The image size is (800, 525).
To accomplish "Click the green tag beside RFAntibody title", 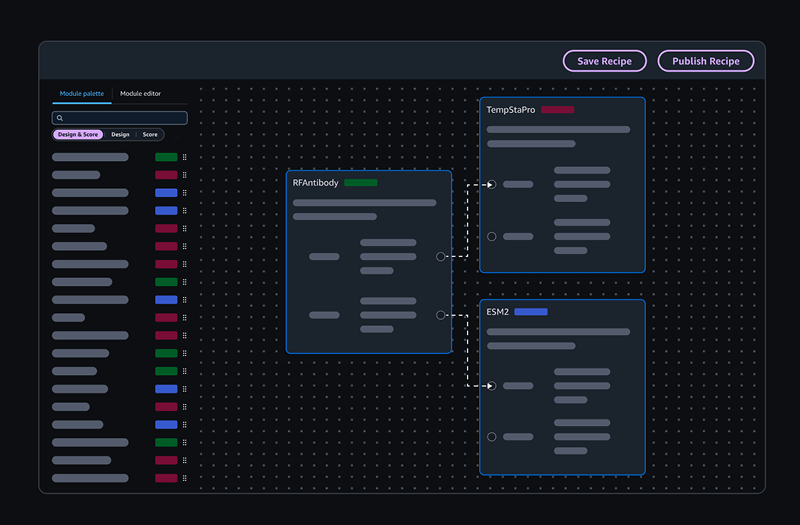I will [361, 183].
